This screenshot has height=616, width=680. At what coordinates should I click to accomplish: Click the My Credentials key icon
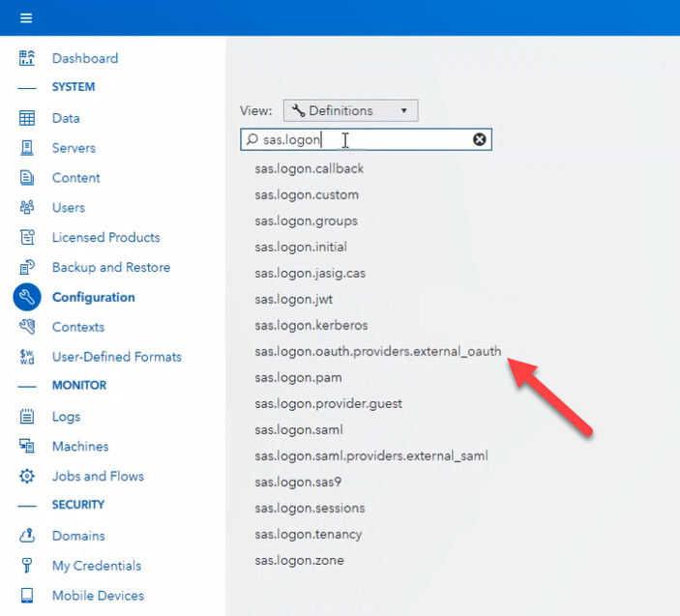coord(27,566)
